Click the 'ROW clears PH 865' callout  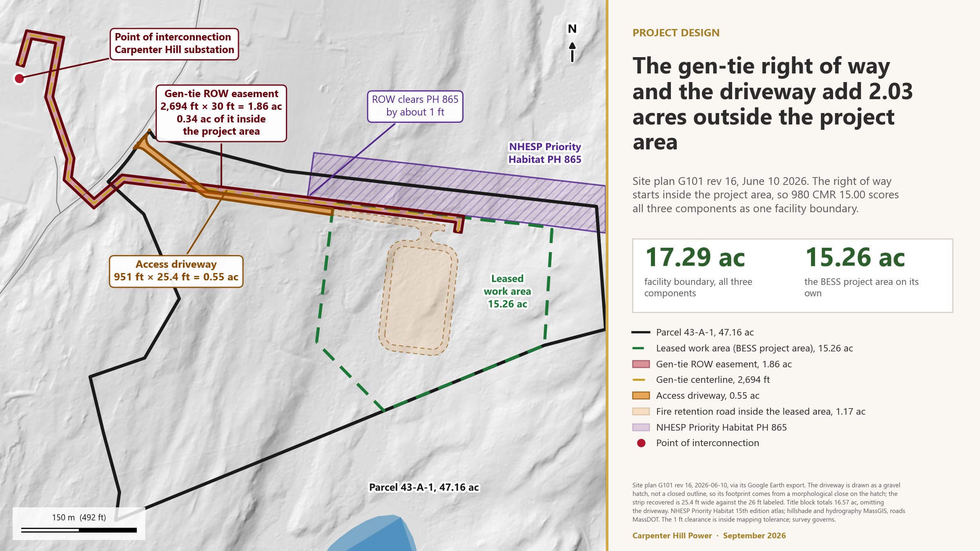(x=415, y=106)
